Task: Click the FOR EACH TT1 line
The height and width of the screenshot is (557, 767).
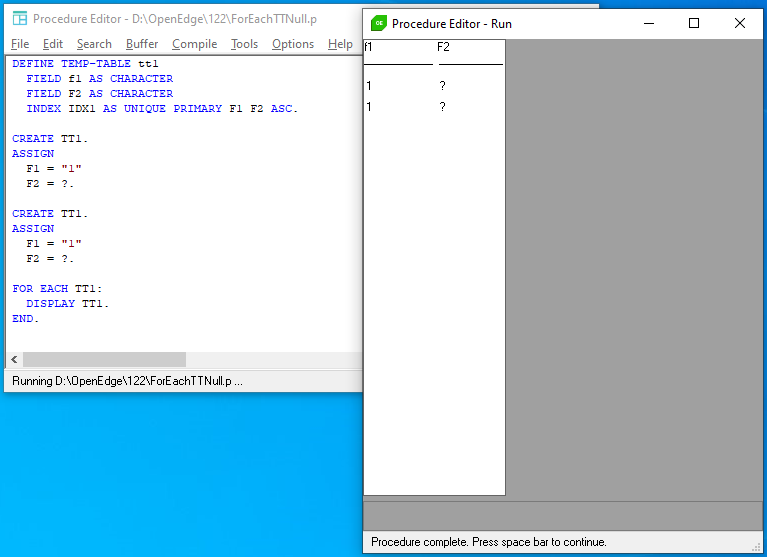Action: click(57, 289)
